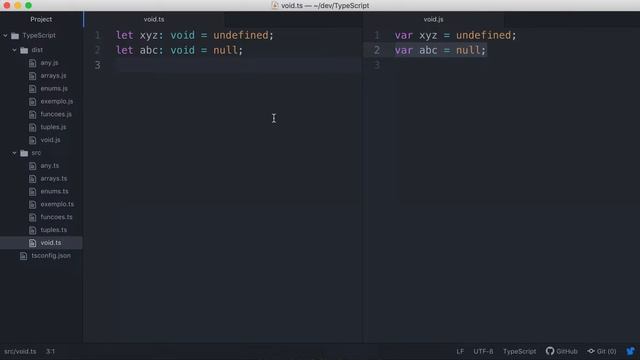This screenshot has height=360, width=640.
Task: Change the UTF-8 encoding selector
Action: pos(483,351)
